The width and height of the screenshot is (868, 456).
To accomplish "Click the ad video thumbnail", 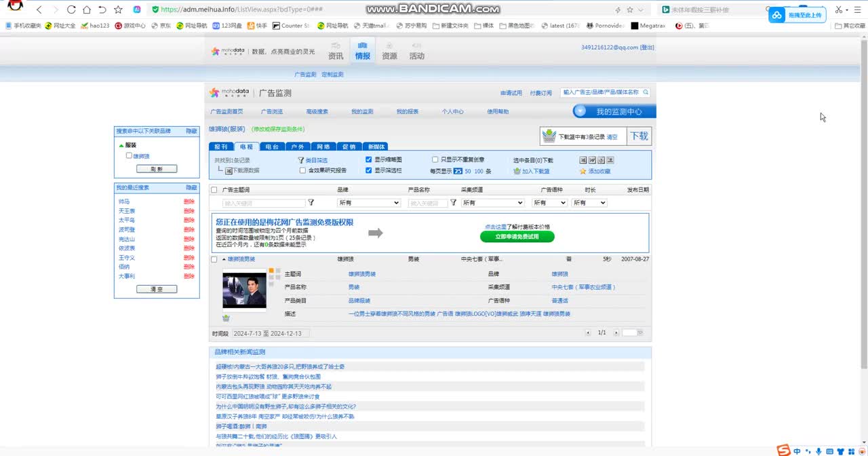I will [x=244, y=289].
